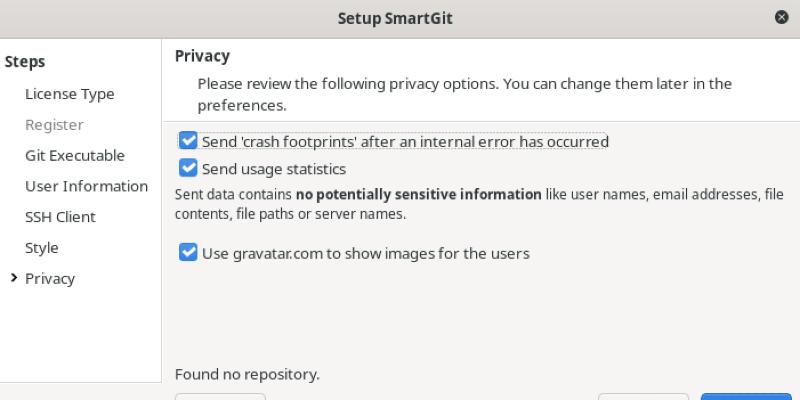Switch to the Style step
This screenshot has height=400, width=800.
(42, 248)
